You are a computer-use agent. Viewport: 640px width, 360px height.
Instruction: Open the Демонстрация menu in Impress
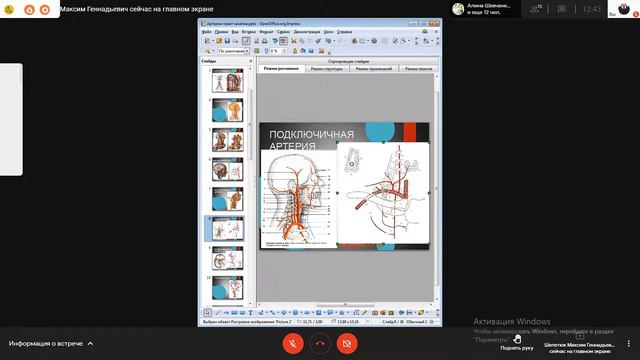pos(307,32)
